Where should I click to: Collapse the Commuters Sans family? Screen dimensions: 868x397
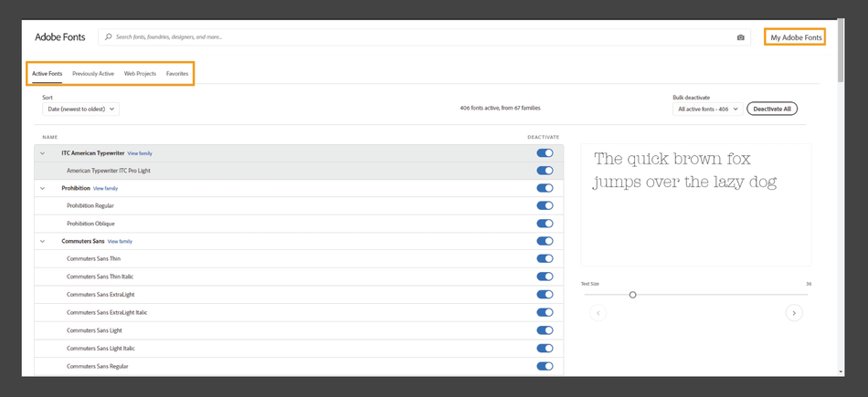pyautogui.click(x=43, y=241)
